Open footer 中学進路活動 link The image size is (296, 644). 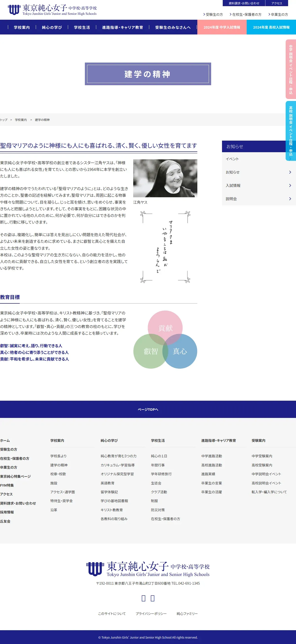212,456
